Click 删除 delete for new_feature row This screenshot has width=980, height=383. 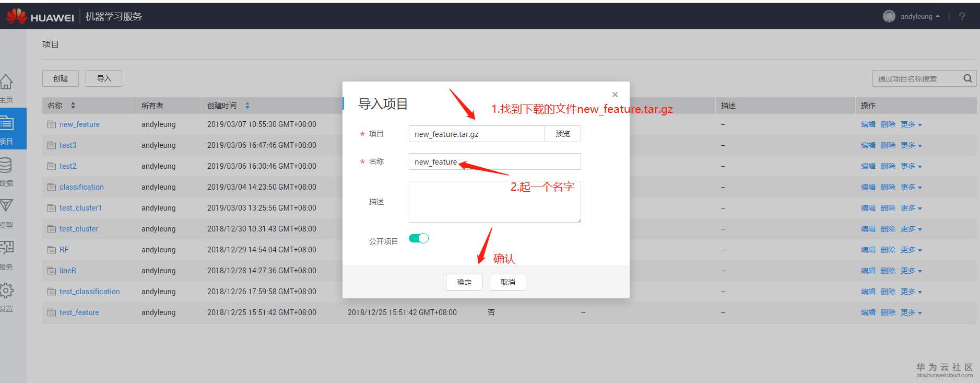pyautogui.click(x=888, y=124)
